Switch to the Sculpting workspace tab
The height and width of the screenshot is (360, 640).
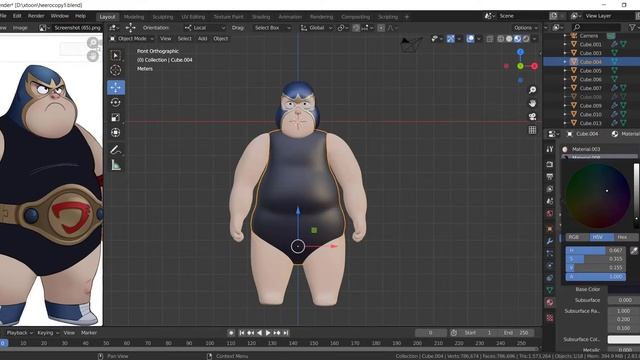(x=163, y=17)
